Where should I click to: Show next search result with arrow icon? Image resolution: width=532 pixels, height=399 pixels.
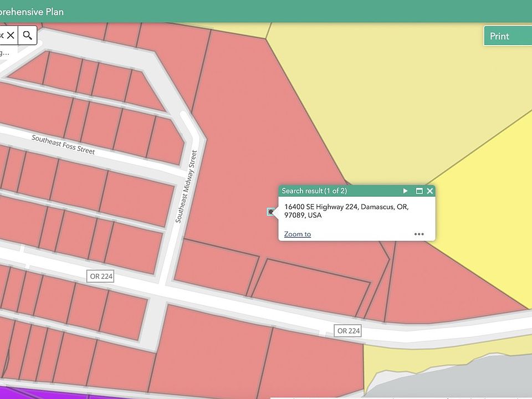click(x=405, y=191)
